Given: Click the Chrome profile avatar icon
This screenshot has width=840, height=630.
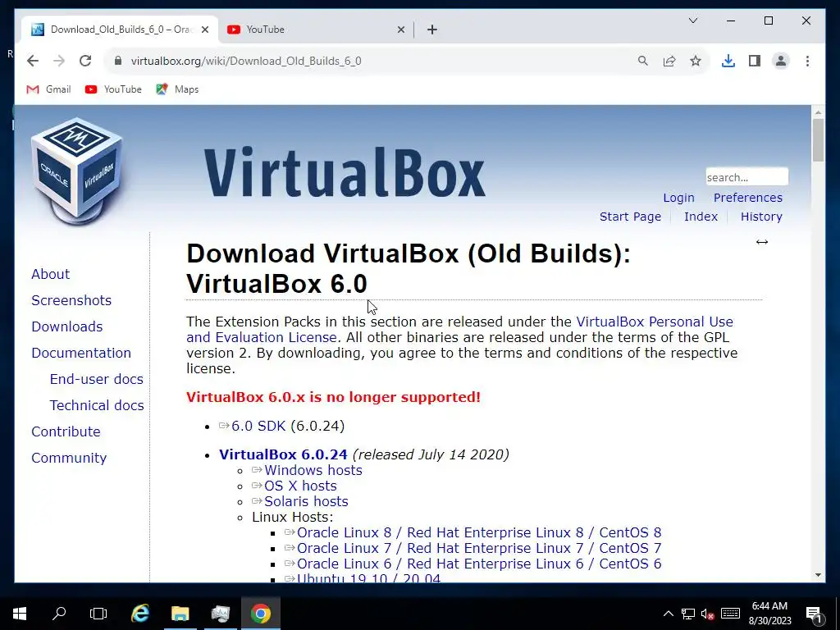Looking at the screenshot, I should pyautogui.click(x=781, y=61).
